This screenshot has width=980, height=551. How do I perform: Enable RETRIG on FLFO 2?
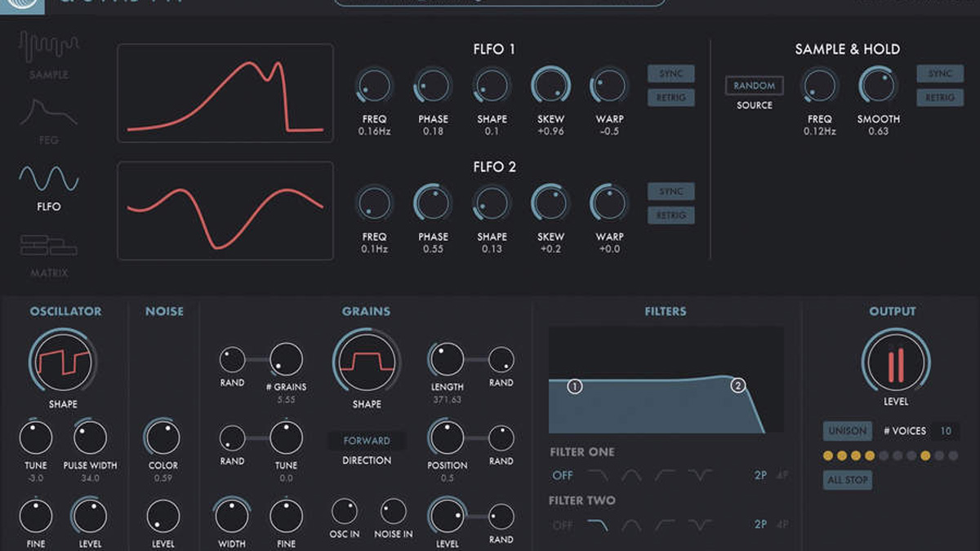click(x=670, y=215)
